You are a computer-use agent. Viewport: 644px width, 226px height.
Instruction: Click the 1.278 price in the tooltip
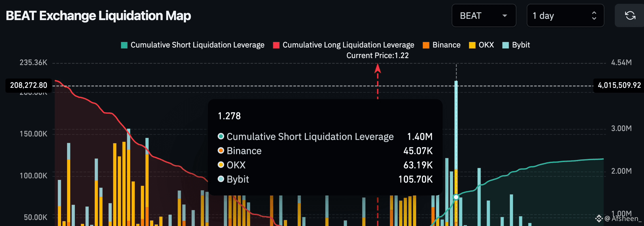click(x=229, y=116)
